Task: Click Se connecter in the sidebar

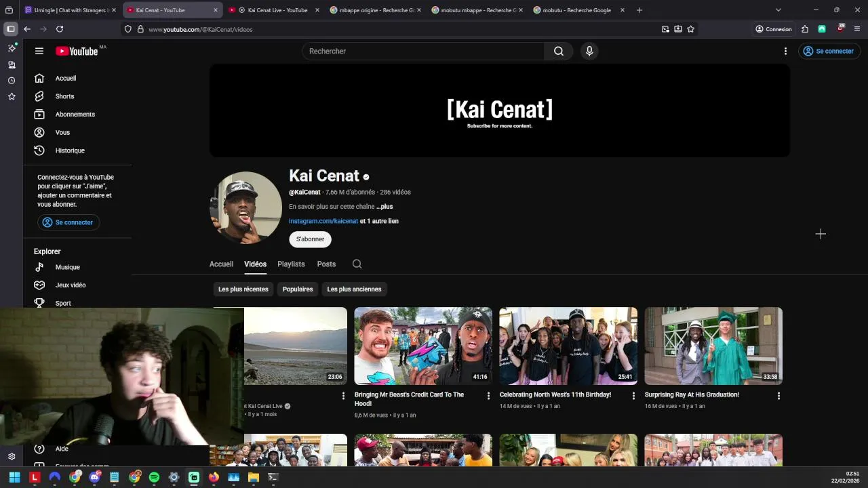Action: point(68,222)
